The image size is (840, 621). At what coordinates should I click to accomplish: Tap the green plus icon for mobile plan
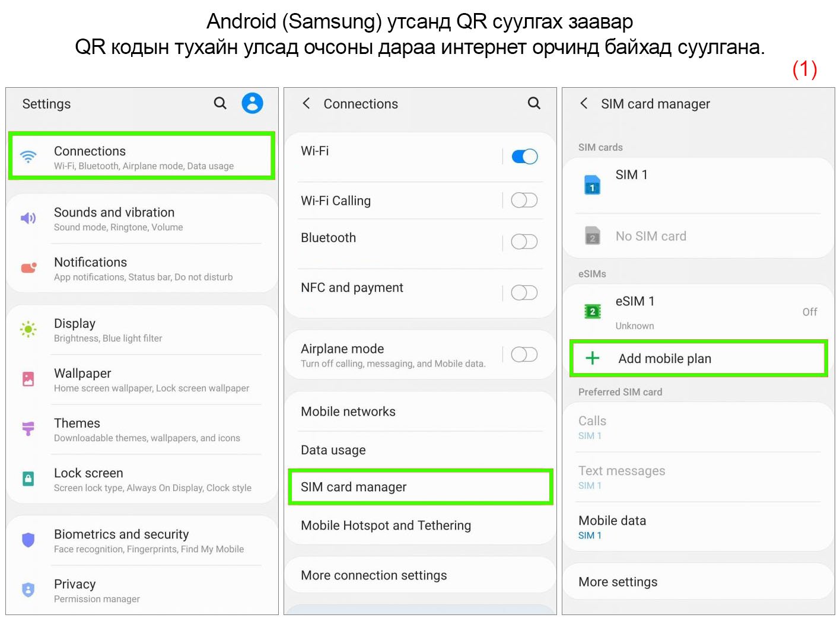[592, 358]
